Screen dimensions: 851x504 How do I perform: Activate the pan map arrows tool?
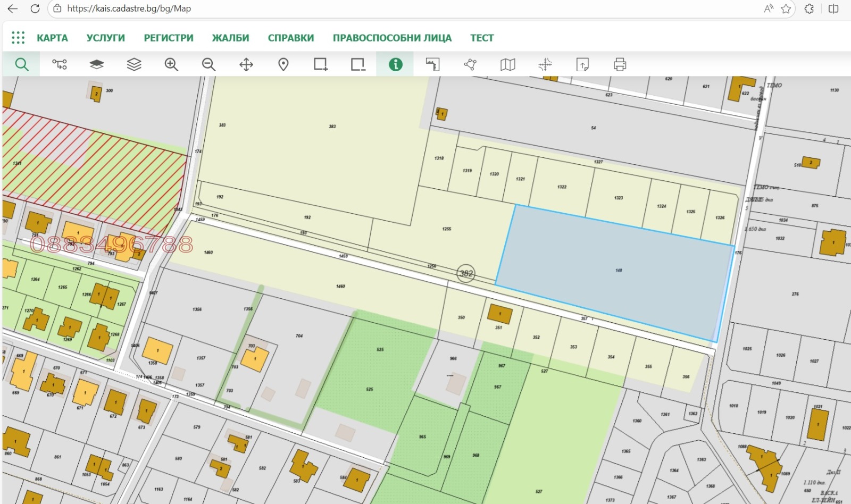click(x=246, y=65)
